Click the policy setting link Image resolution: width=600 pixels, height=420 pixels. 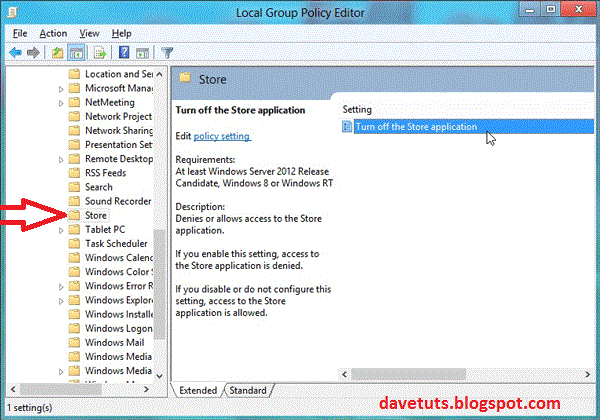(x=222, y=136)
